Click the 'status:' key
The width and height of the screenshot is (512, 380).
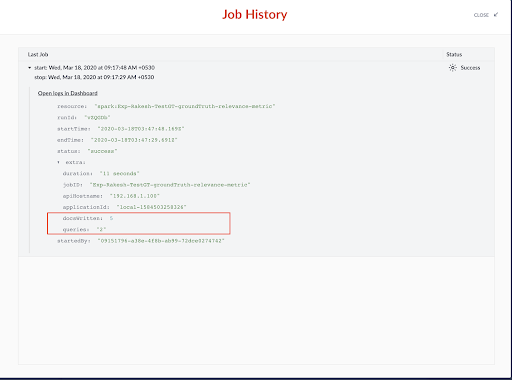coord(69,151)
